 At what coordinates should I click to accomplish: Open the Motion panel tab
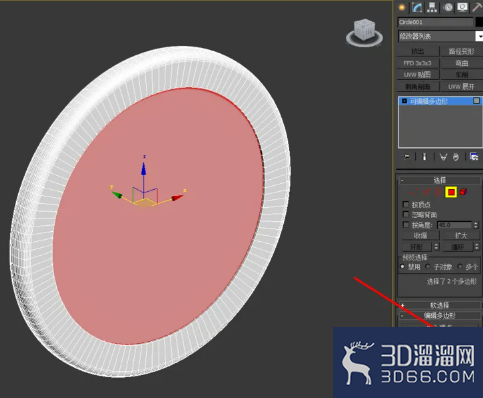(x=448, y=7)
